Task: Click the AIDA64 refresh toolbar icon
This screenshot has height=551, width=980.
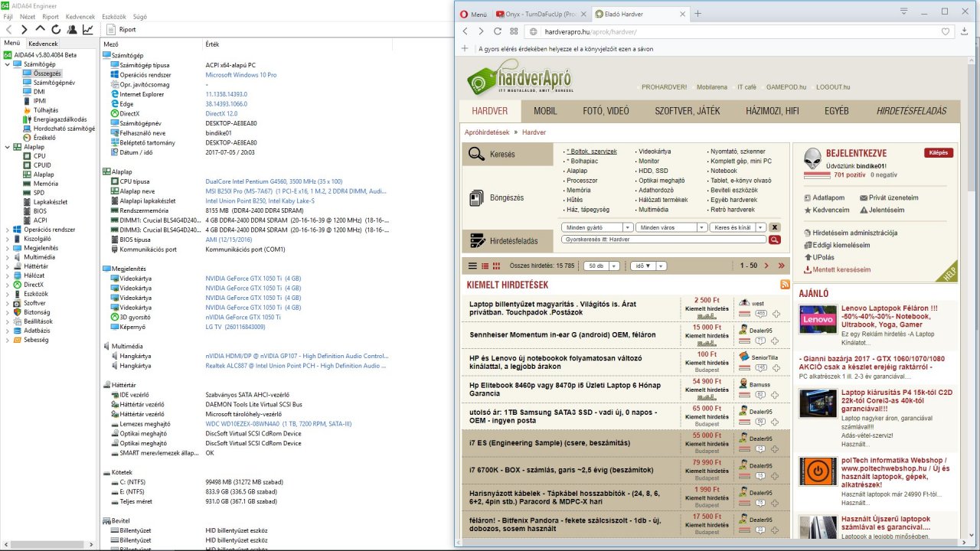Action: [56, 29]
